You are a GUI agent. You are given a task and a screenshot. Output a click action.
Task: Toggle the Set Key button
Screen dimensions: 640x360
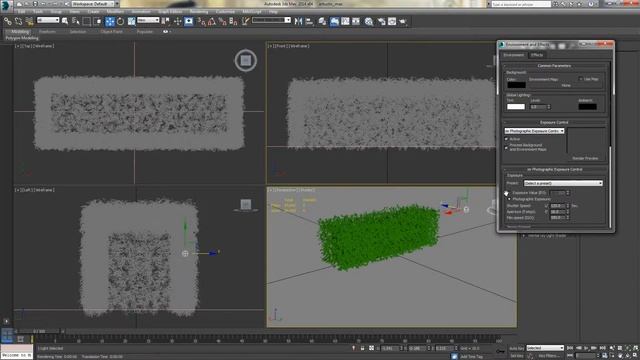tap(516, 356)
